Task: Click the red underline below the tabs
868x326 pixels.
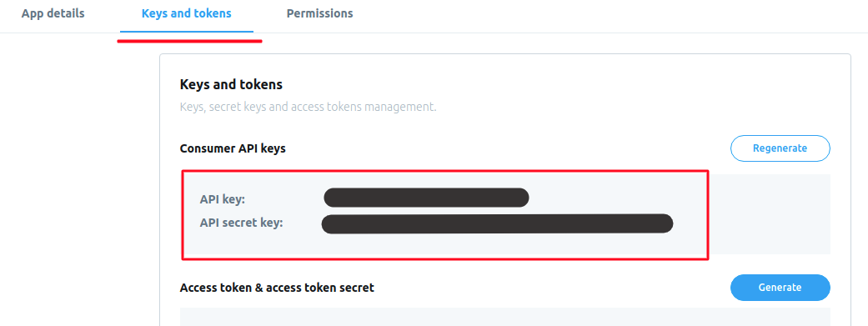Action: pyautogui.click(x=189, y=40)
